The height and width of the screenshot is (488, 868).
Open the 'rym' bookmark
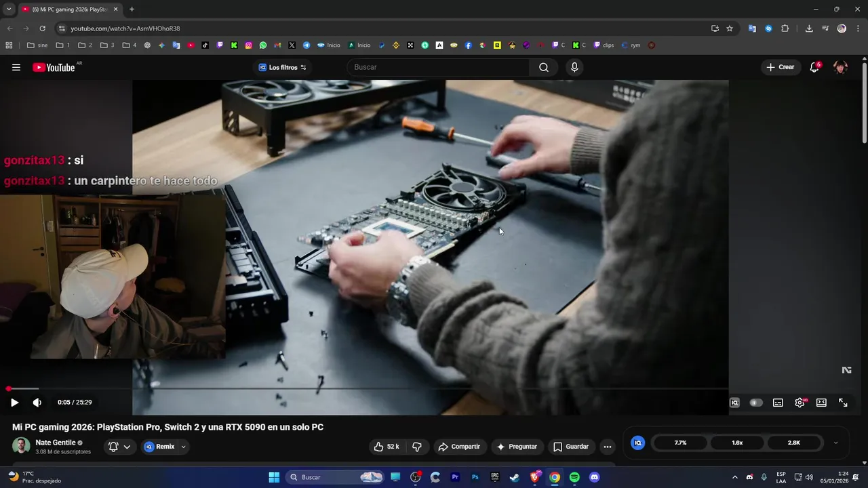click(x=631, y=45)
